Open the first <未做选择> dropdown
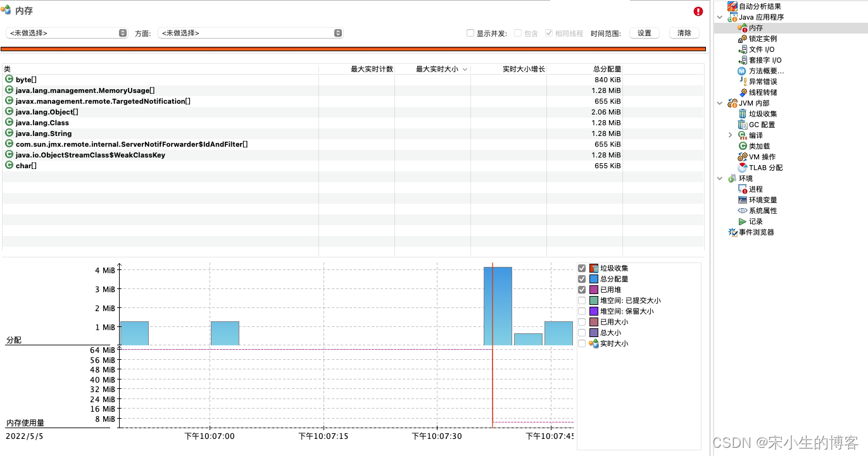 tap(66, 33)
